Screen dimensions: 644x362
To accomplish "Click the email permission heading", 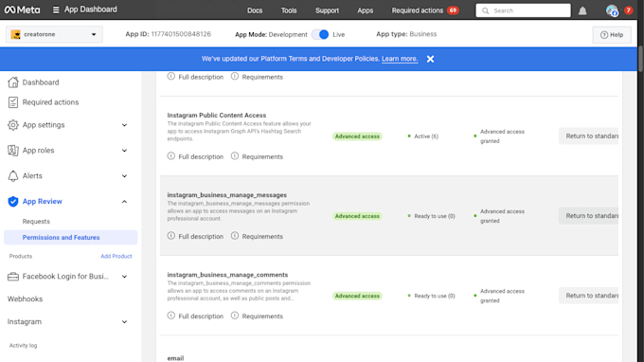I will tap(175, 358).
